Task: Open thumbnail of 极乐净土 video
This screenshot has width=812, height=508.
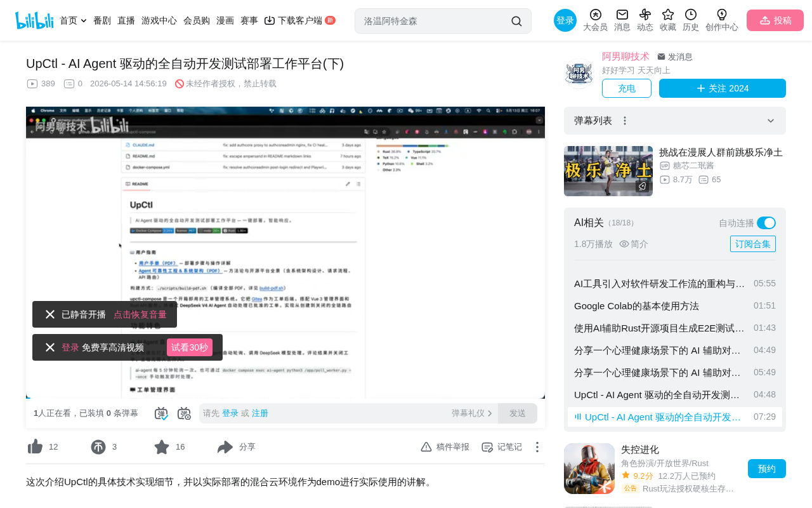Action: click(x=608, y=171)
